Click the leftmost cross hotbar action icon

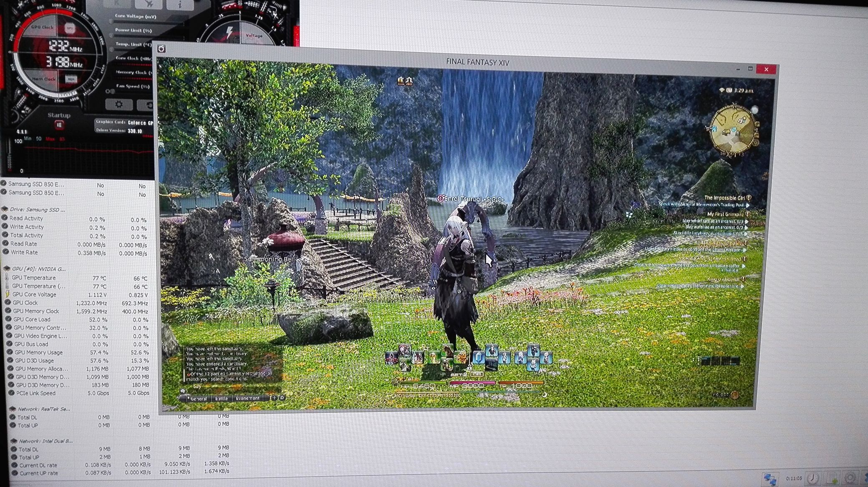[391, 359]
